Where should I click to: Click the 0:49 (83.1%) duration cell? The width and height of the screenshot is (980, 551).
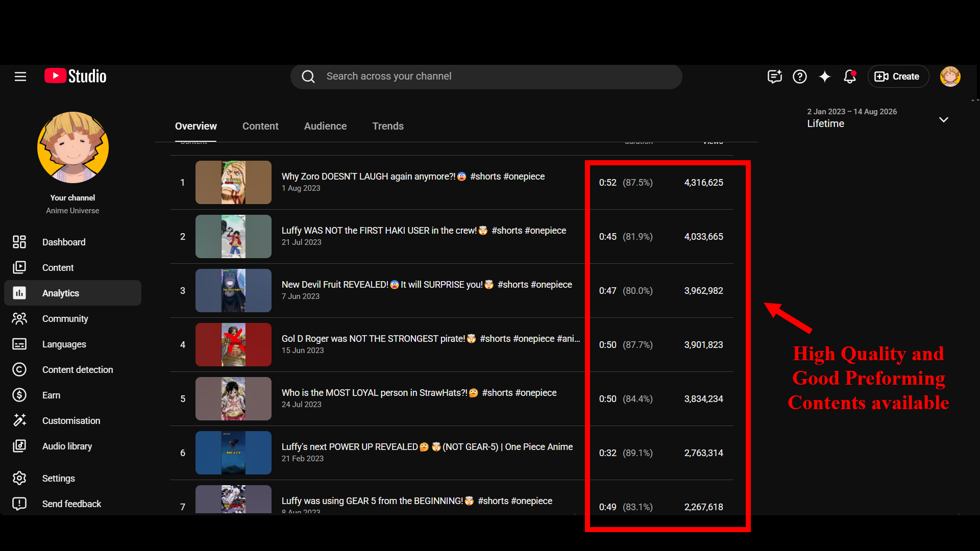click(x=626, y=507)
